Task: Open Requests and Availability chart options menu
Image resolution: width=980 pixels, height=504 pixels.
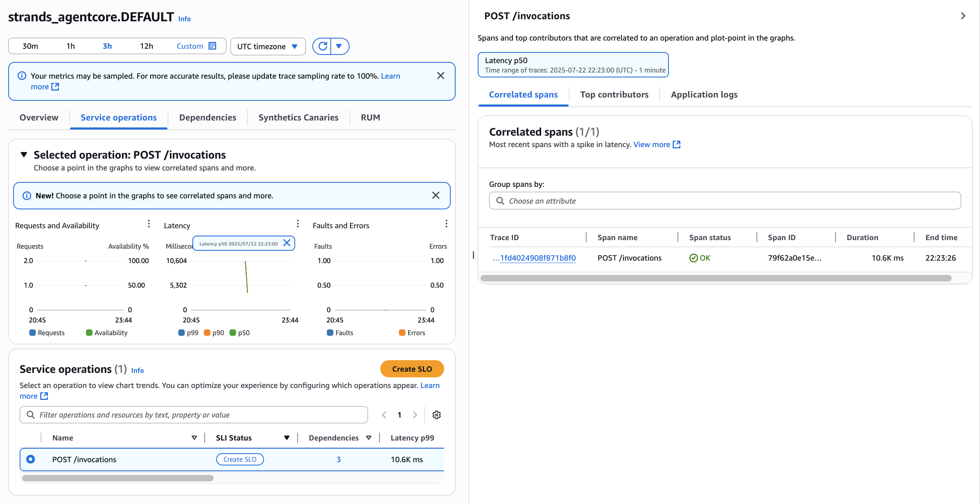Action: tap(149, 224)
